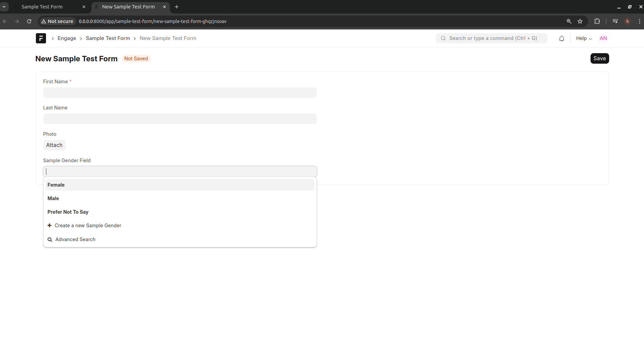
Task: Open Chrome profile S avatar
Action: (627, 21)
